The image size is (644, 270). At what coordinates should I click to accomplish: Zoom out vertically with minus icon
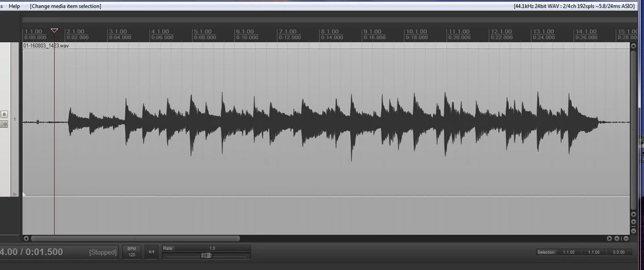click(x=633, y=230)
